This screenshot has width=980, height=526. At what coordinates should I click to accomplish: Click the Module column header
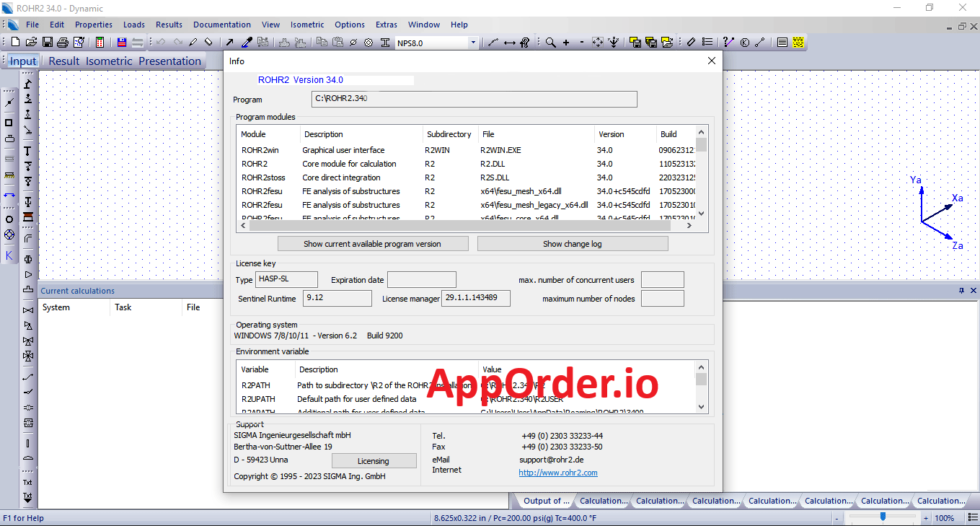tap(269, 134)
